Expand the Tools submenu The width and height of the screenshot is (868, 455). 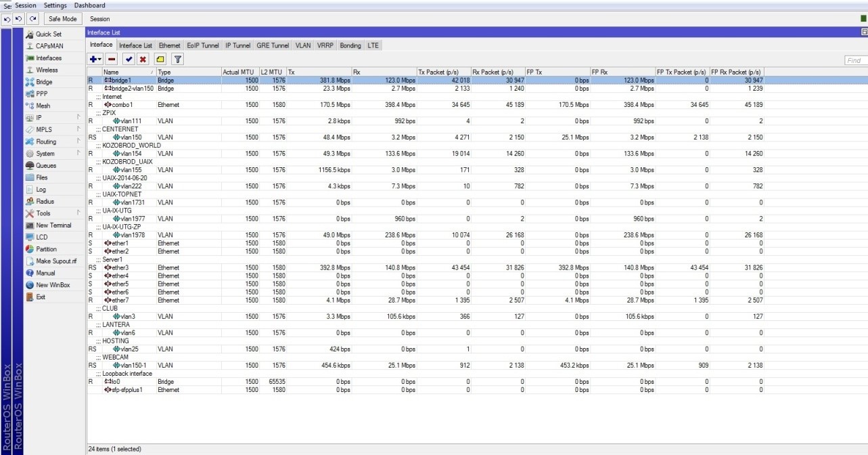pos(43,213)
